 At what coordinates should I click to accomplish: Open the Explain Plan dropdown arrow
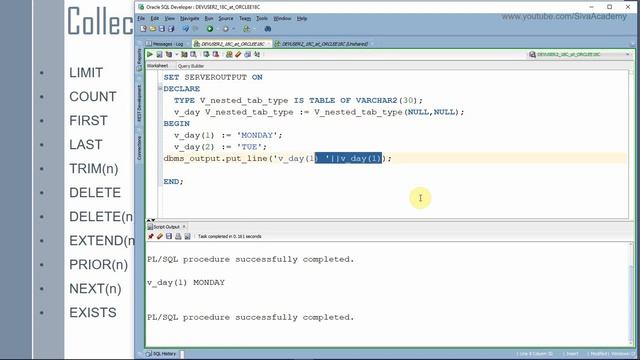click(x=176, y=54)
